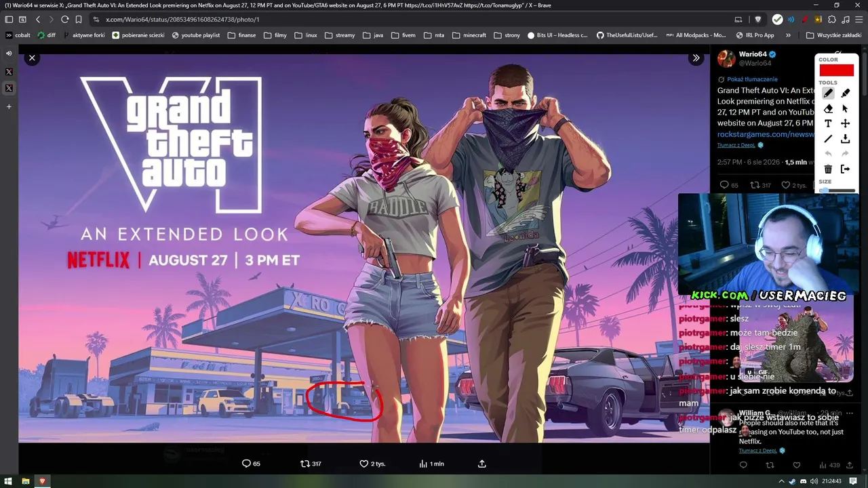Like the photo with 2 tys. likes
Image resolution: width=868 pixels, height=488 pixels.
tap(372, 464)
